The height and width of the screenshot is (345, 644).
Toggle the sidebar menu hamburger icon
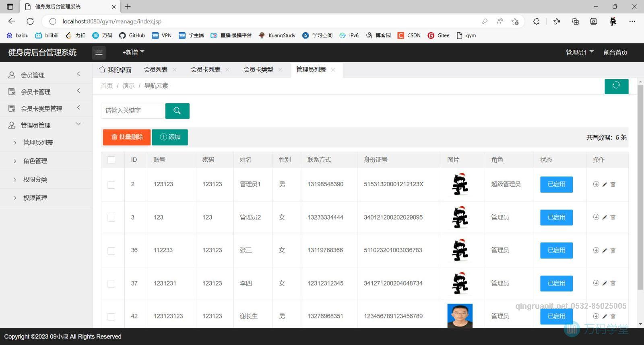[x=99, y=53]
